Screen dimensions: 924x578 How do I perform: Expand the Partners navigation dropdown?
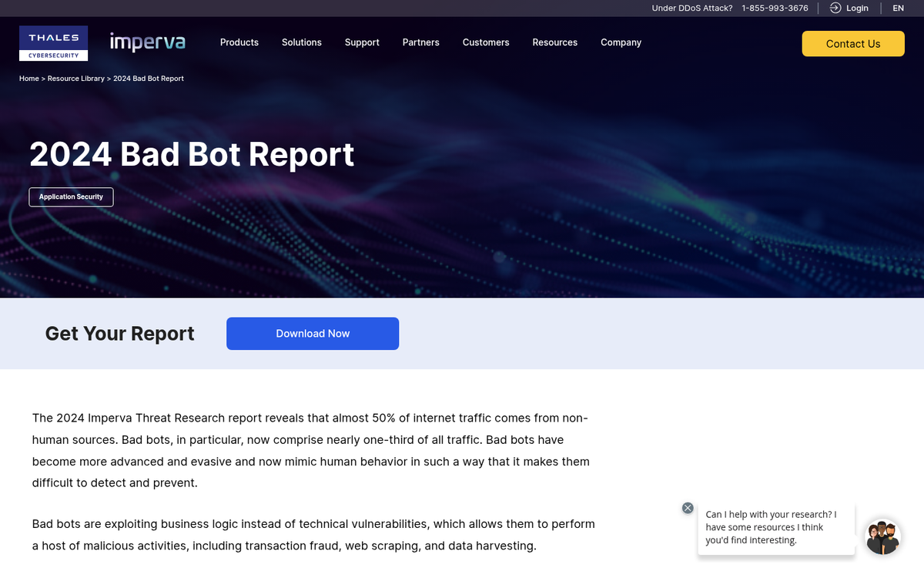420,42
